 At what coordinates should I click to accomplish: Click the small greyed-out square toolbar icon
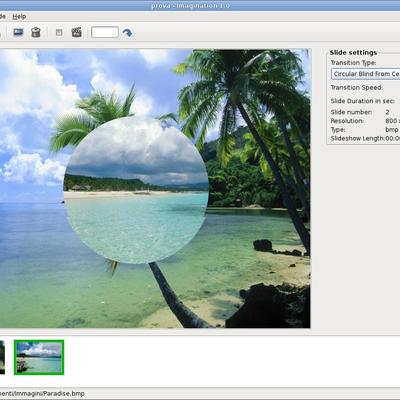click(59, 32)
